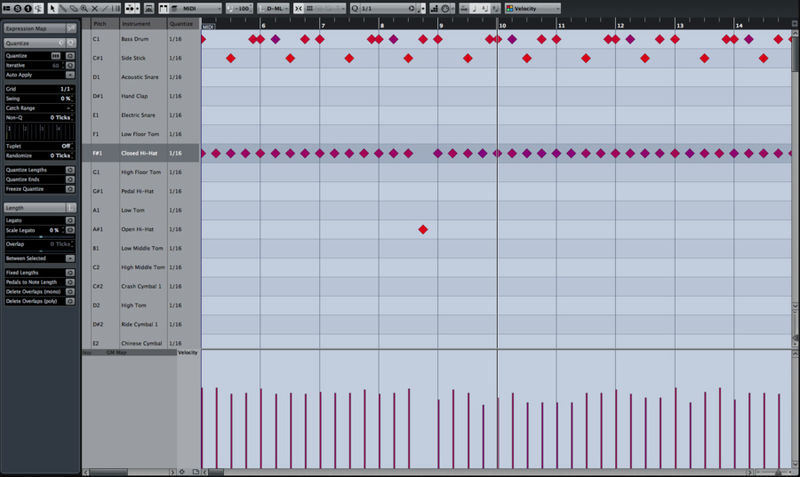Click Pedals to Note Length apply icon
This screenshot has width=800, height=477.
click(70, 282)
